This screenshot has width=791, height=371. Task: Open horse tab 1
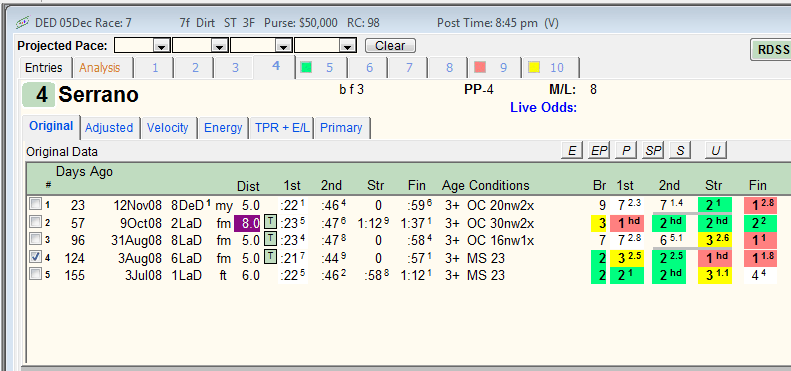(155, 68)
